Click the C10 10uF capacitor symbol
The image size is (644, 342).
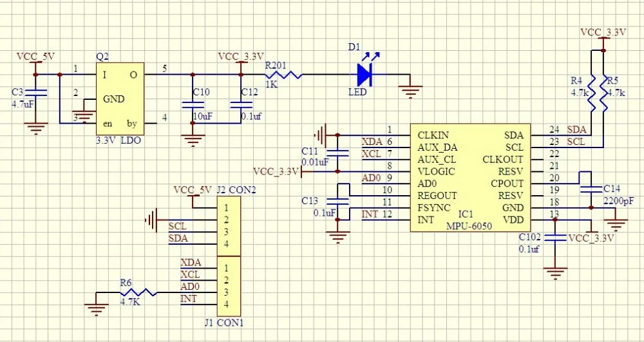click(191, 106)
